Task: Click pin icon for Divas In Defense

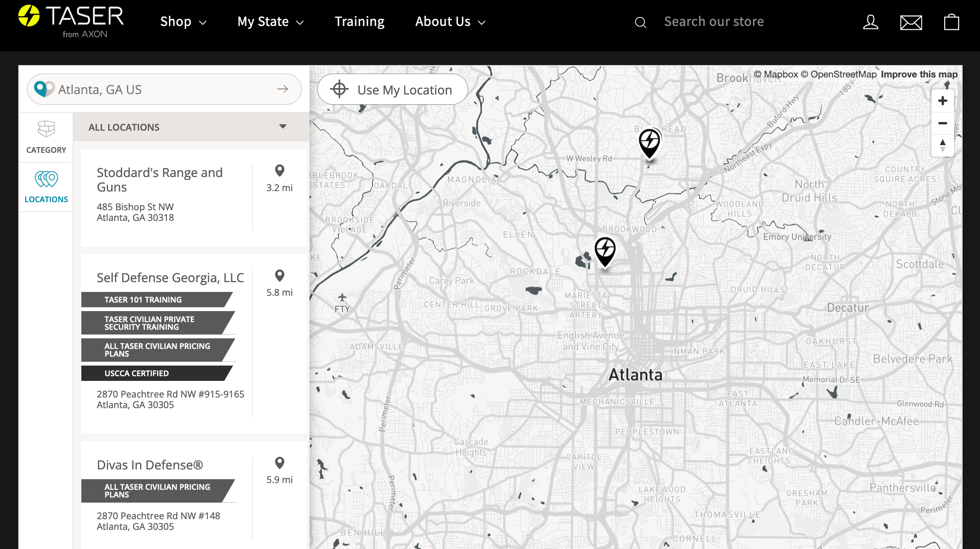Action: (x=280, y=463)
